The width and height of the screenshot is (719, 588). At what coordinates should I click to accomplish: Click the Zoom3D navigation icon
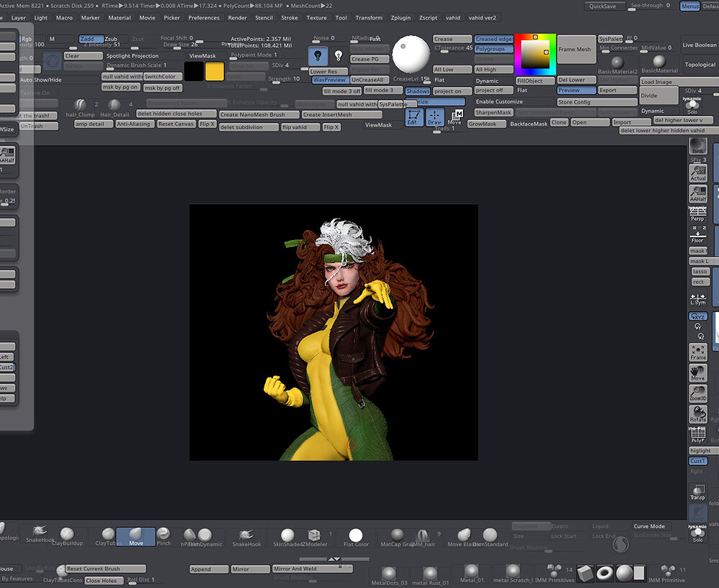tap(697, 393)
